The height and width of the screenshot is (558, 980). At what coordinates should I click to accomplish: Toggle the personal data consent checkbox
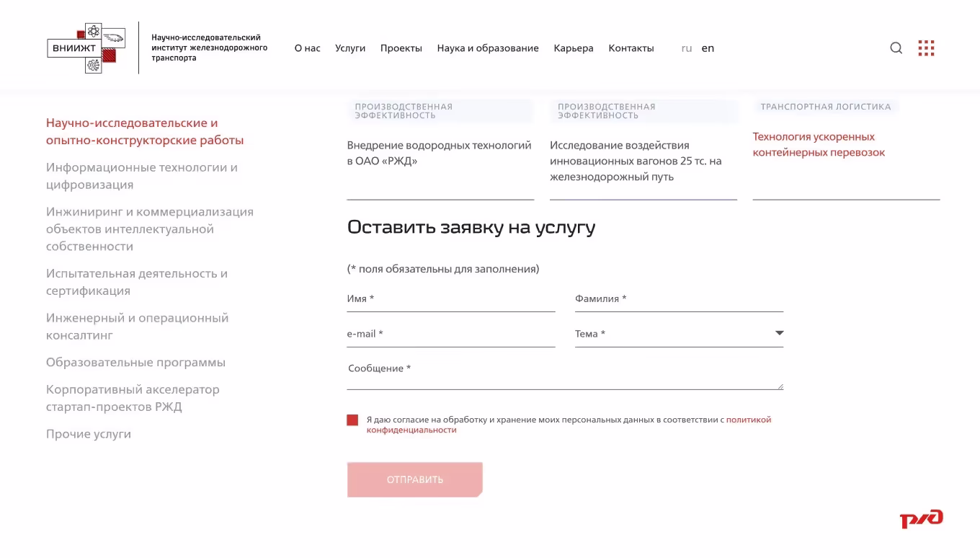(x=352, y=420)
